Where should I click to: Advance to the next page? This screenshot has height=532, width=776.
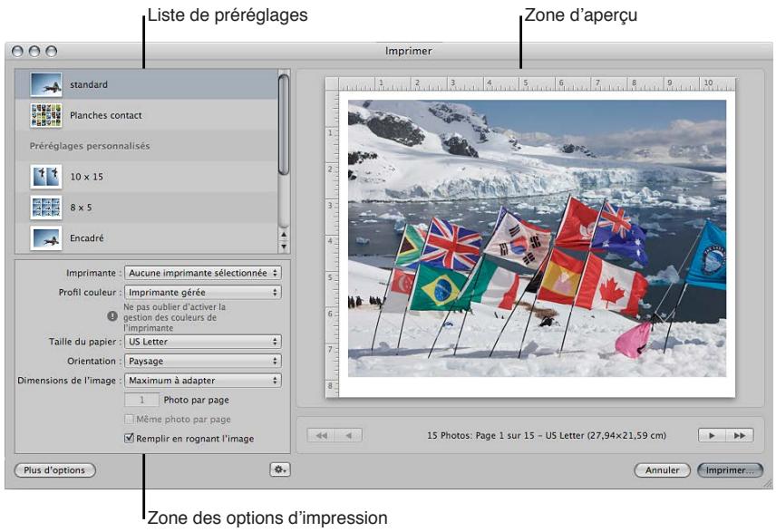pyautogui.click(x=712, y=436)
